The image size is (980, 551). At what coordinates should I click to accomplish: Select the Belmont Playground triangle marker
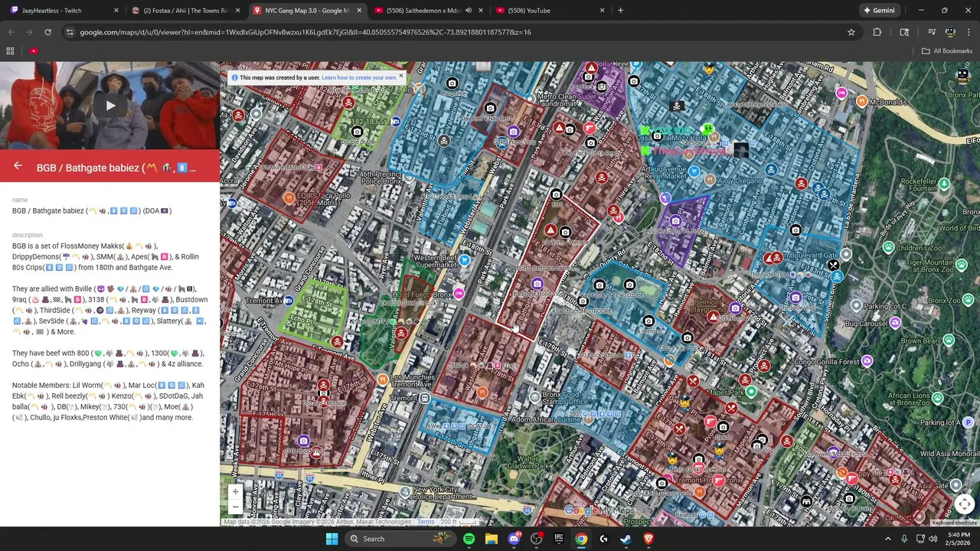(713, 317)
